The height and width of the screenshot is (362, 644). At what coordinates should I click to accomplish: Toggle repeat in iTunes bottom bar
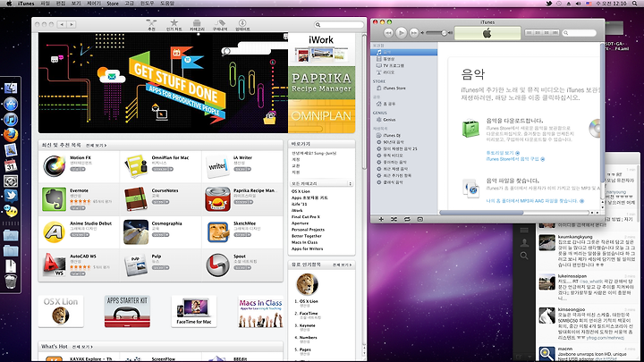[x=407, y=219]
